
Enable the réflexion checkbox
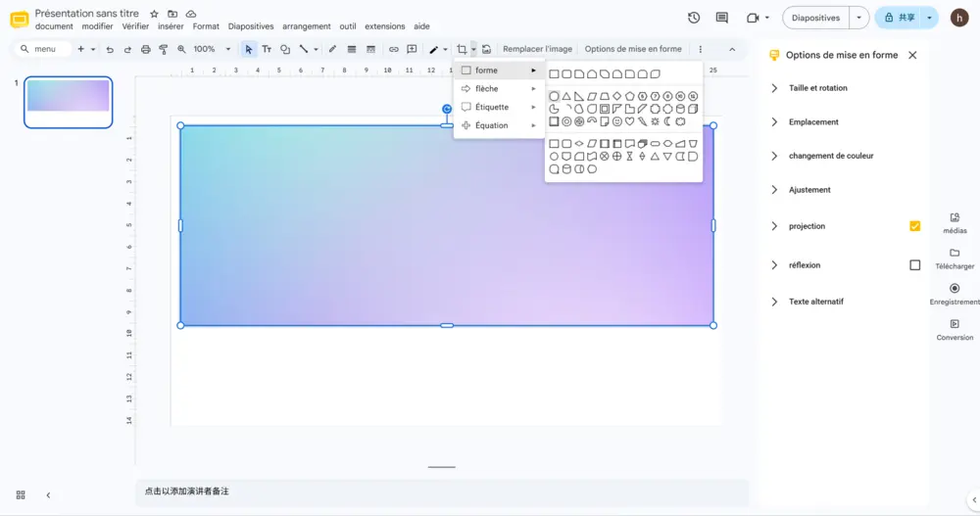pyautogui.click(x=915, y=265)
